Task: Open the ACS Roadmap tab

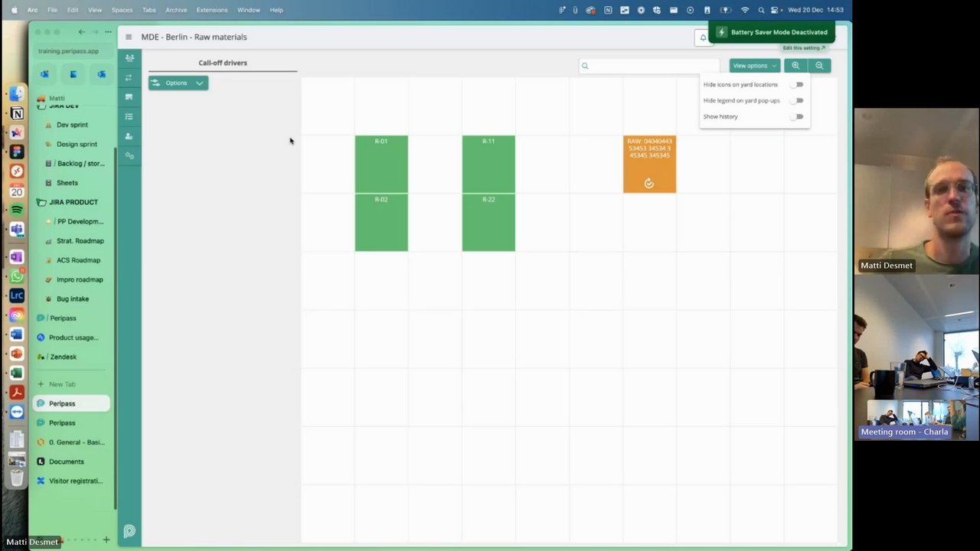Action: click(77, 260)
